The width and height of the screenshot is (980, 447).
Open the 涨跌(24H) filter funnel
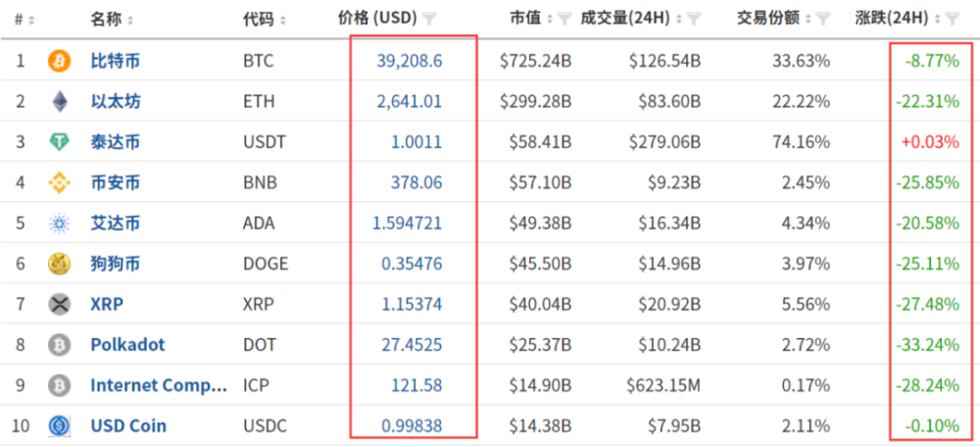pyautogui.click(x=952, y=20)
